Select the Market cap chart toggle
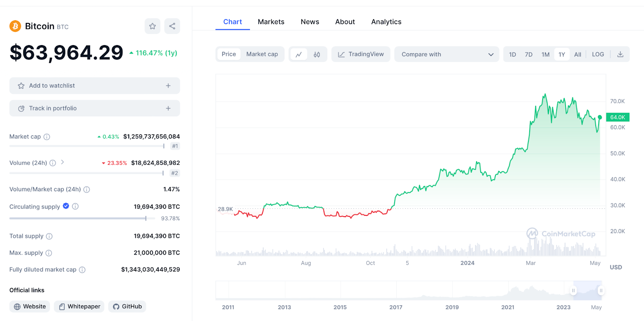Viewport: 644px width, 321px height. [262, 54]
